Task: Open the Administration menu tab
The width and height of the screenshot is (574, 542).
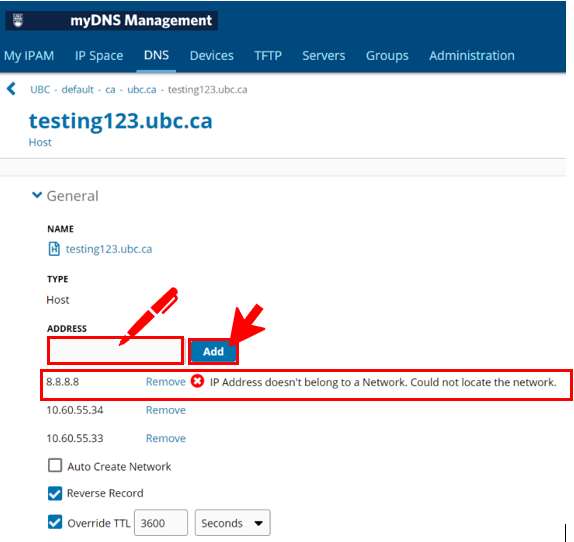Action: point(472,56)
